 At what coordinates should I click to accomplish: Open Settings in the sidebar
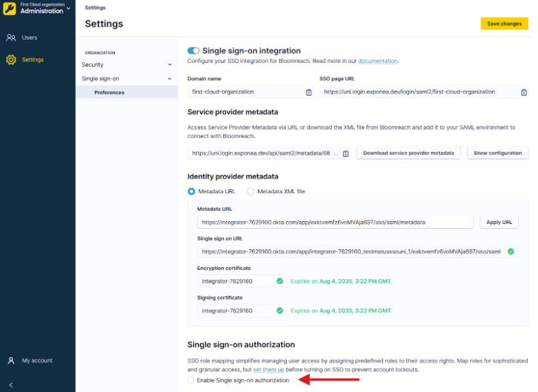[x=33, y=59]
